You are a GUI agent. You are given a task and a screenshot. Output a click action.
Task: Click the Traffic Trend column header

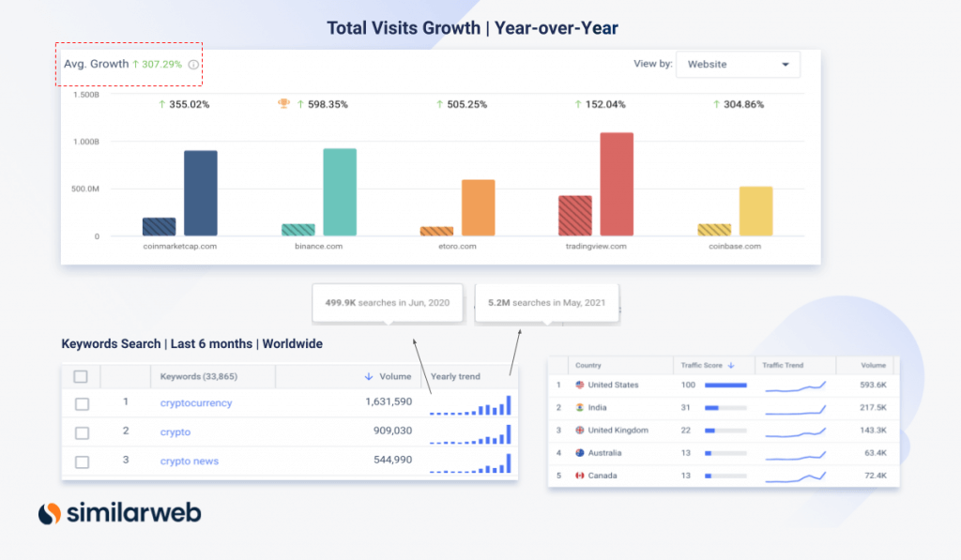click(783, 365)
